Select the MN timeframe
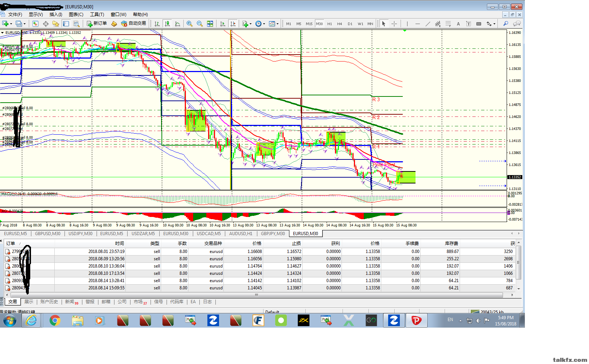Screen dimensions: 589x364 point(370,24)
